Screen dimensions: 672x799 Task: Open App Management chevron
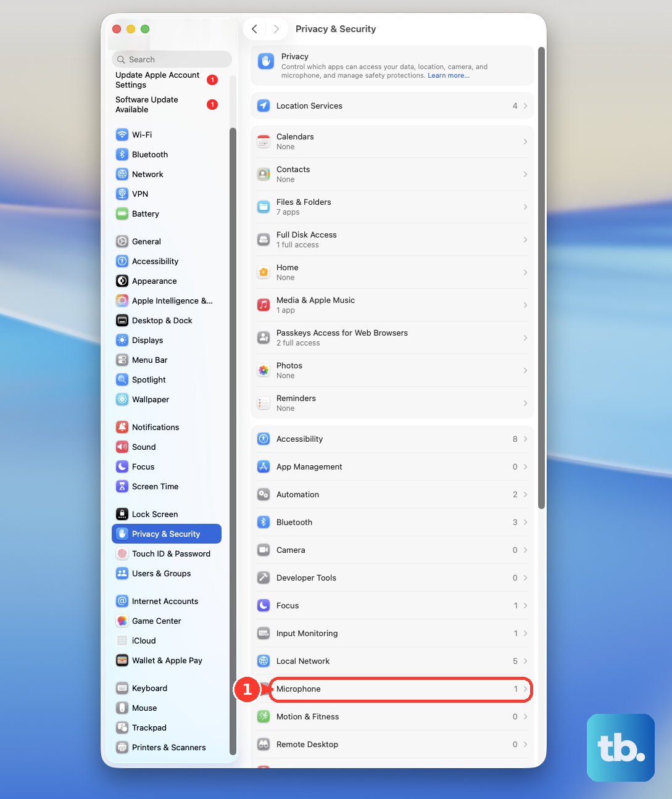pyautogui.click(x=525, y=466)
